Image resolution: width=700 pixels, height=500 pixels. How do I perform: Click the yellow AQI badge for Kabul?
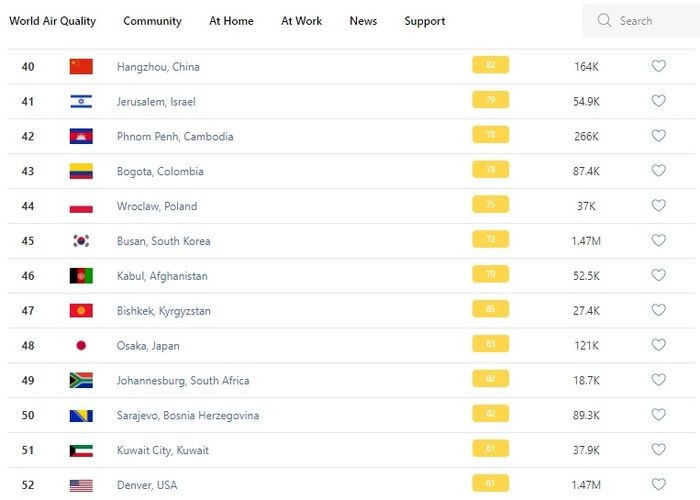pos(490,275)
